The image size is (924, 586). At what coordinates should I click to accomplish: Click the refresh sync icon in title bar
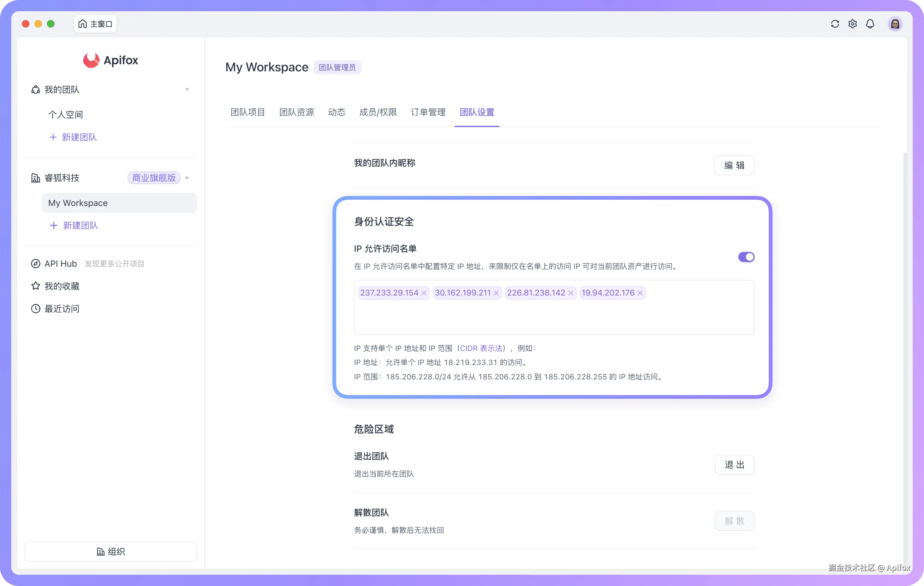[x=834, y=24]
